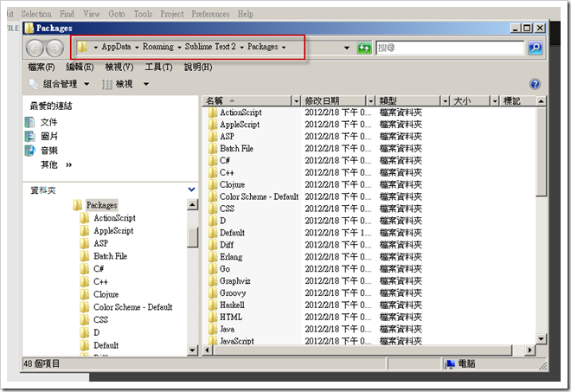Click file list scroll down arrow
This screenshot has height=392, width=571.
click(541, 339)
